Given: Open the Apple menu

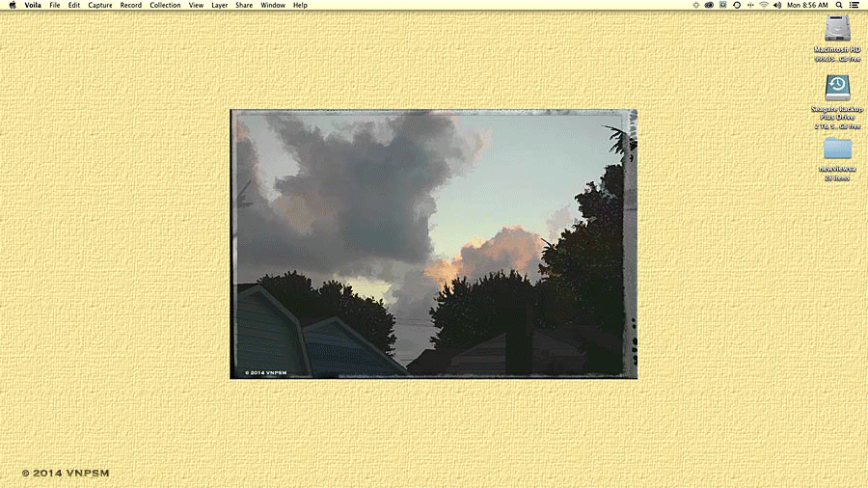Looking at the screenshot, I should pyautogui.click(x=13, y=5).
